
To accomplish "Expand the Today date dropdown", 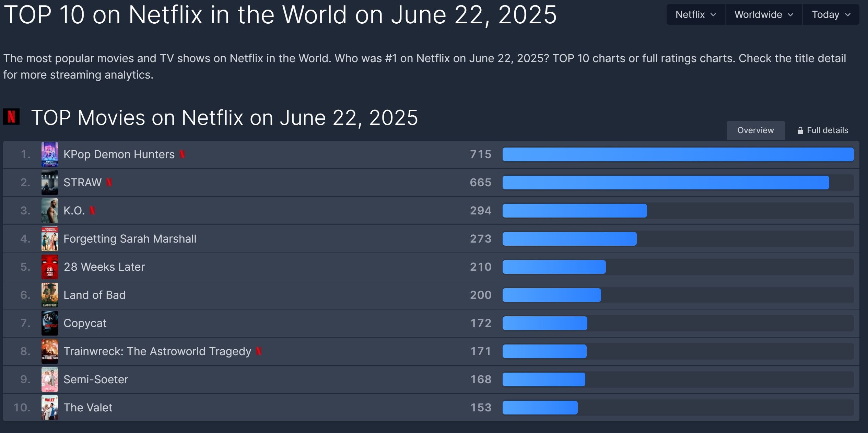I will click(x=831, y=15).
